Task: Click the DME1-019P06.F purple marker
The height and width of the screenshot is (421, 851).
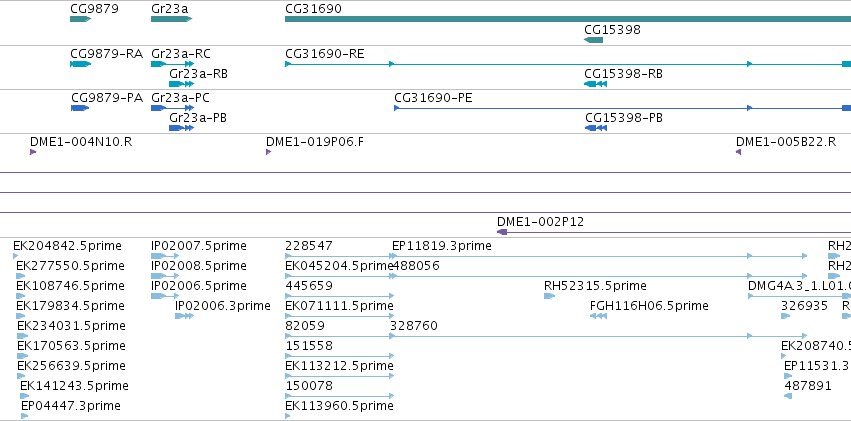Action: pyautogui.click(x=268, y=152)
